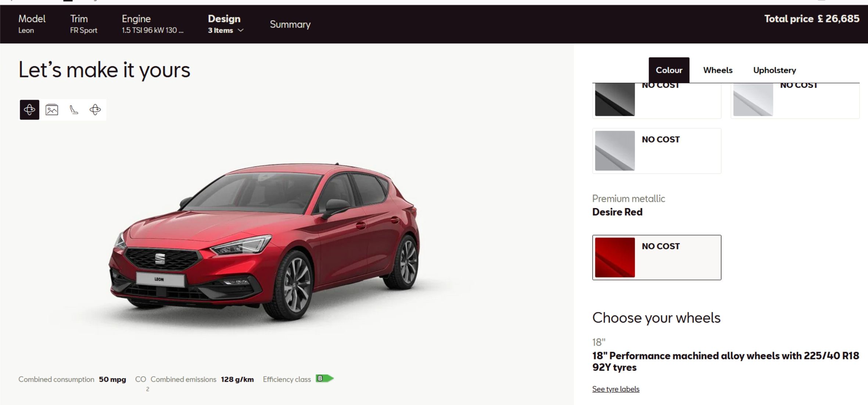The width and height of the screenshot is (868, 405).
Task: Click the 18" Performance machined alloy wheels title
Action: (x=725, y=362)
